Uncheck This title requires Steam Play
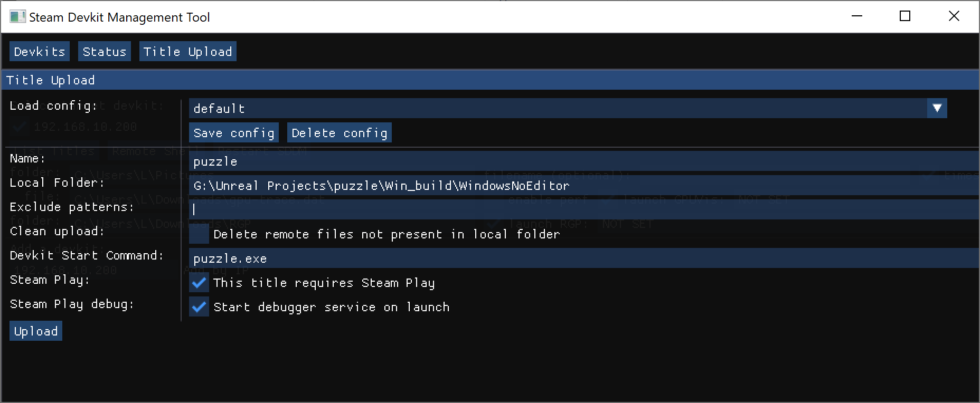This screenshot has height=403, width=980. point(199,283)
